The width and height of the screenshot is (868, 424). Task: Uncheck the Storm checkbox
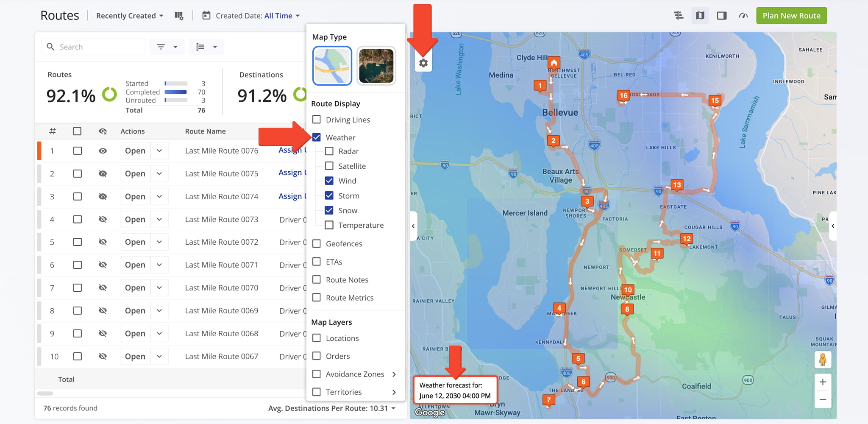[x=329, y=195]
